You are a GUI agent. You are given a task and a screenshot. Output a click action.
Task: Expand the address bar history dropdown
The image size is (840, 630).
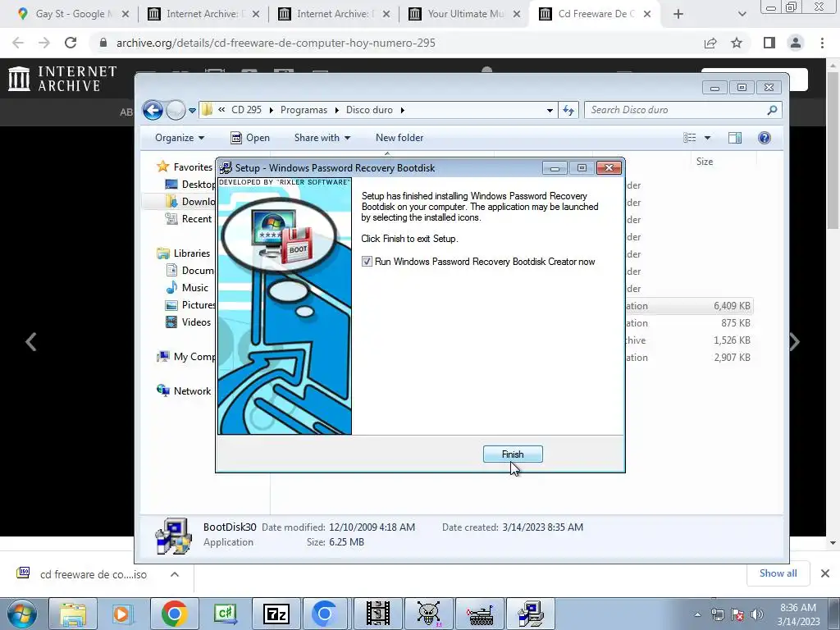pos(550,111)
